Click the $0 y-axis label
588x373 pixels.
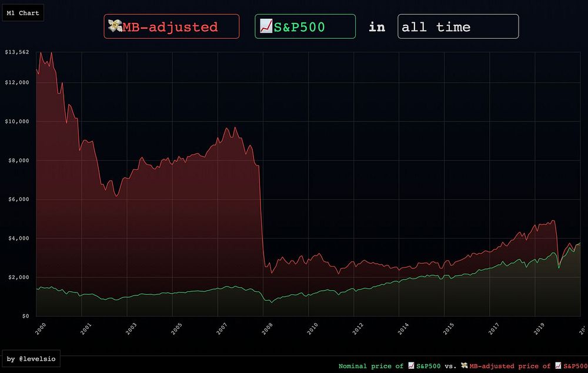[25, 316]
